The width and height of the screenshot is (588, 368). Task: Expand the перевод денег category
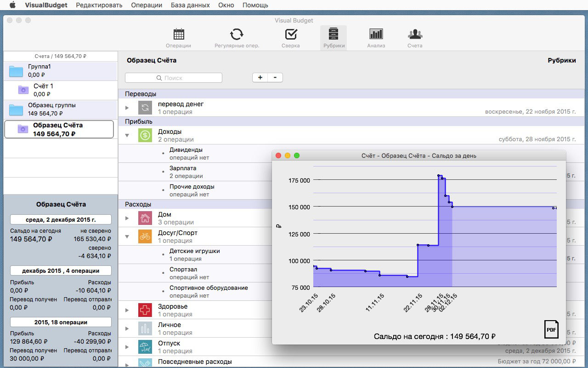[x=127, y=108]
